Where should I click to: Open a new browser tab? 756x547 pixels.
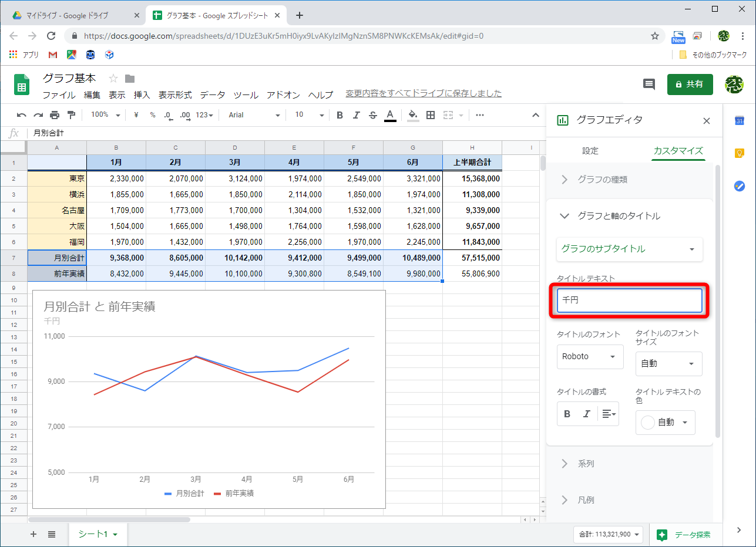click(x=300, y=15)
